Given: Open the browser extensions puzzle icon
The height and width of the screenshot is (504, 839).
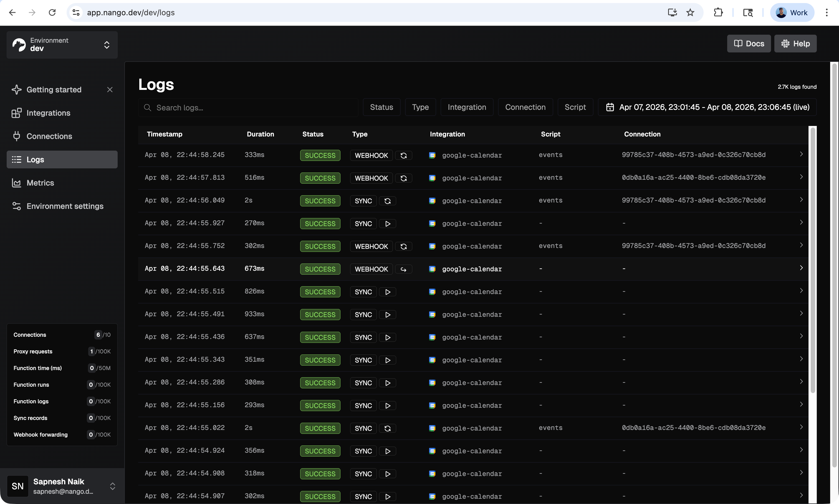Looking at the screenshot, I should [x=718, y=12].
